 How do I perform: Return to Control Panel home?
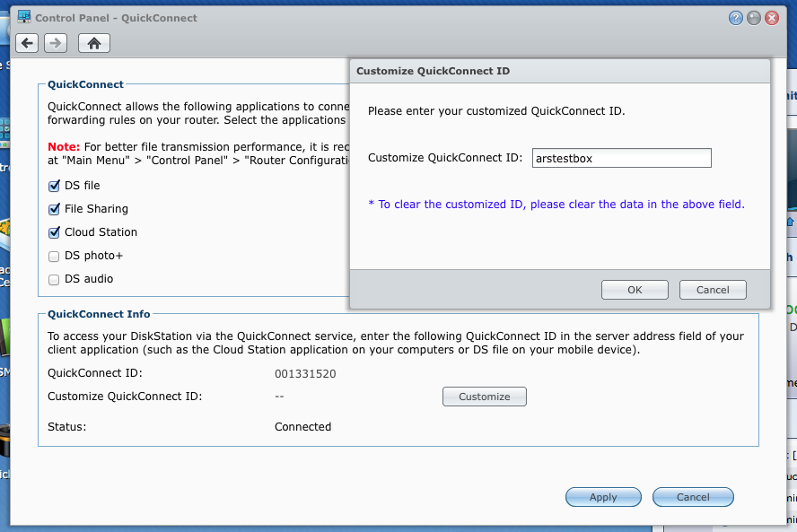pos(94,43)
